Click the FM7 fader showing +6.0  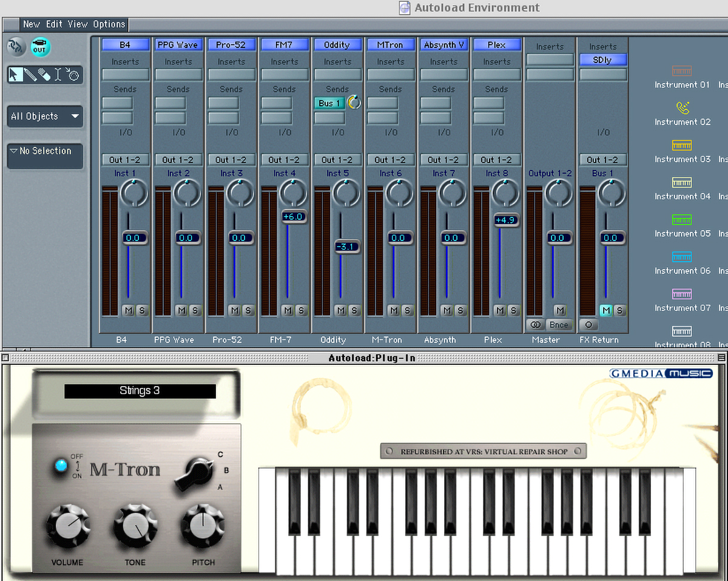[293, 216]
